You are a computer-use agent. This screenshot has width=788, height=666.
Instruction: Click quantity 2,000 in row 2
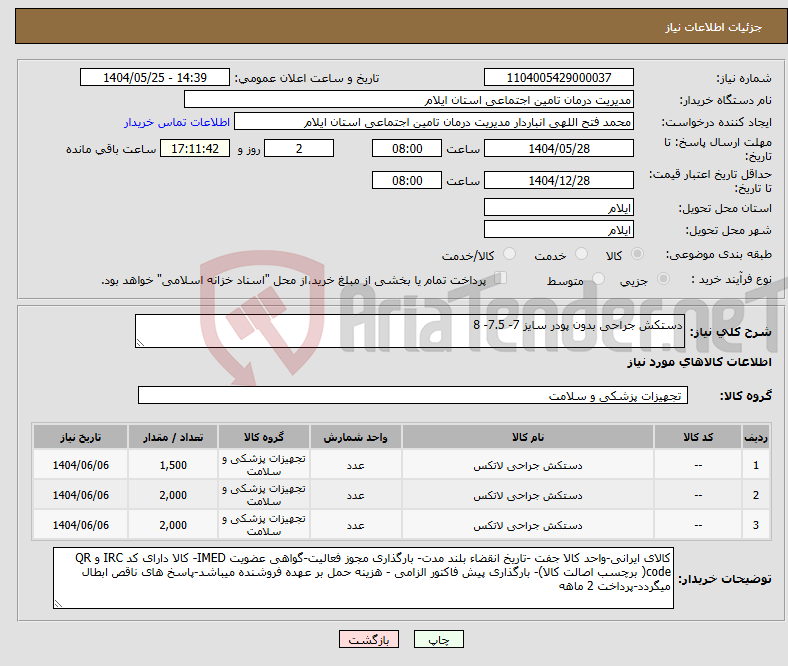coord(173,495)
